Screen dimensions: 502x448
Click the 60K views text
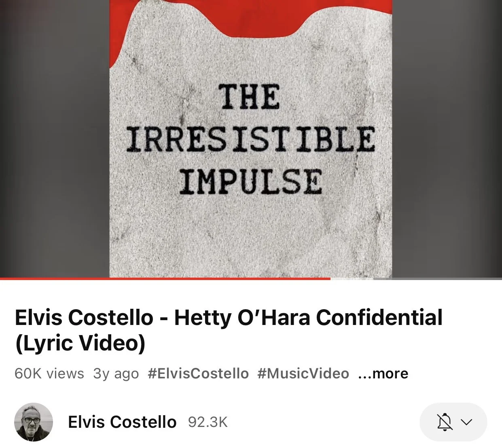(x=49, y=373)
